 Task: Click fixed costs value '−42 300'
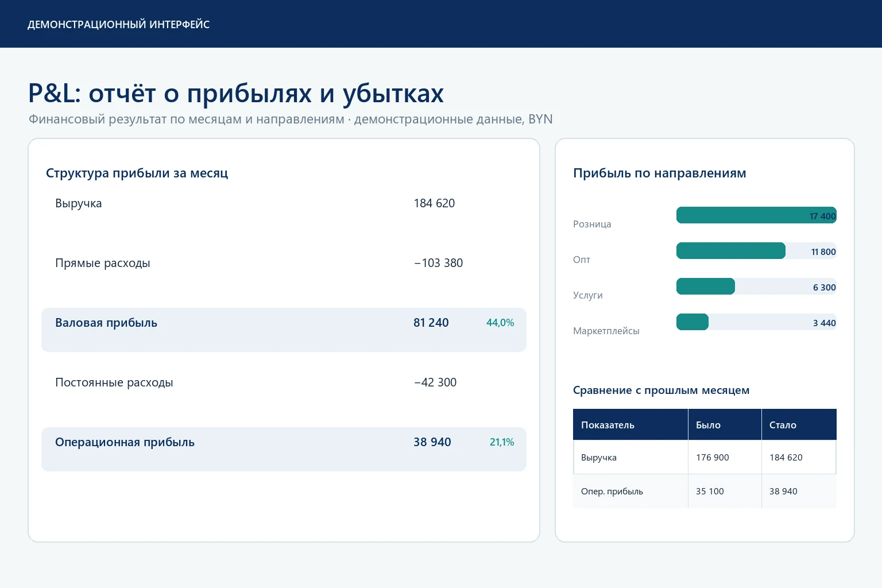[435, 382]
